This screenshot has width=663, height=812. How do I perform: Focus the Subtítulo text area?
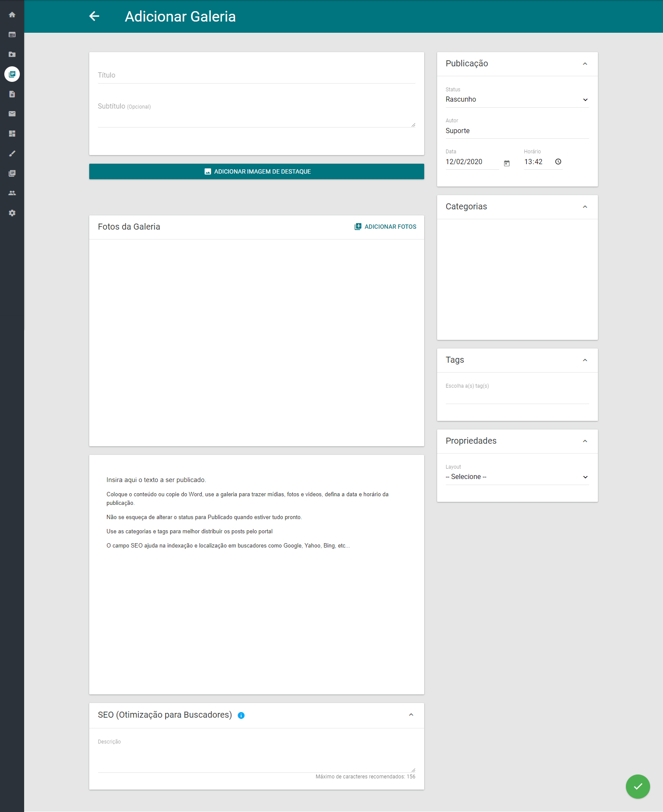256,115
